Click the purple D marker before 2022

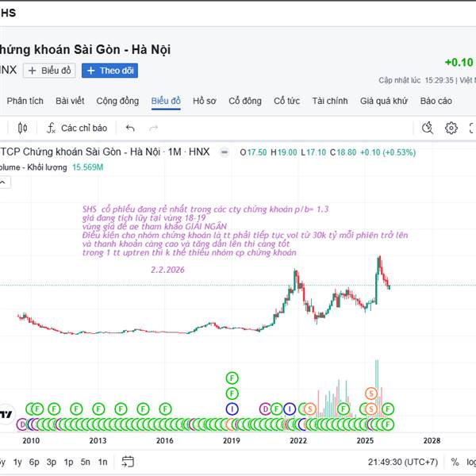265,409
